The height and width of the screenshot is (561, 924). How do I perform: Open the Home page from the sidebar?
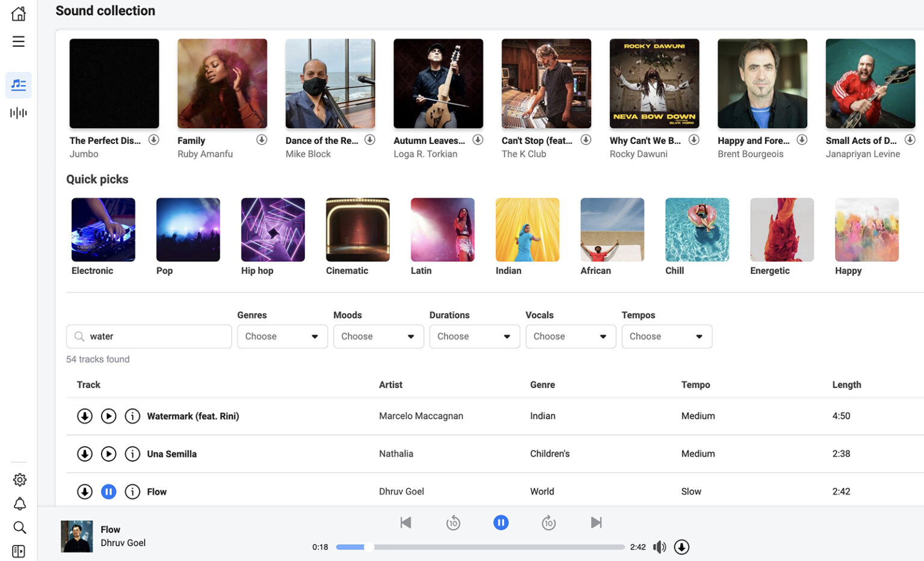(18, 13)
